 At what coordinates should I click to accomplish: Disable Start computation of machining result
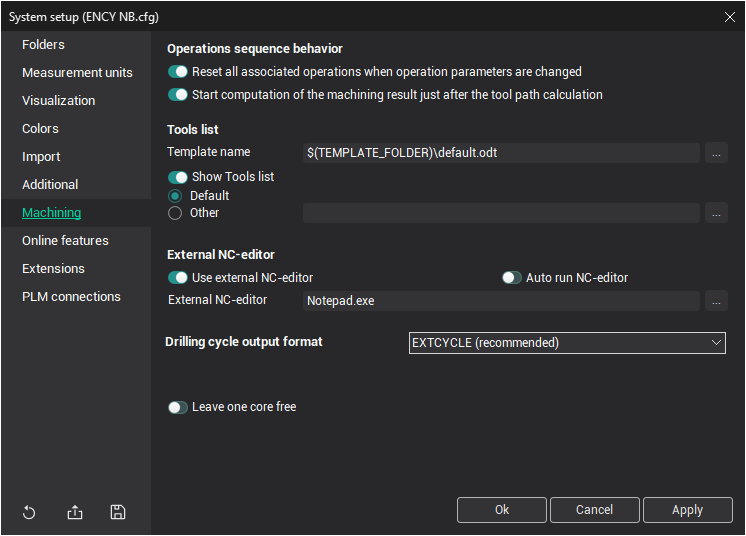(178, 95)
